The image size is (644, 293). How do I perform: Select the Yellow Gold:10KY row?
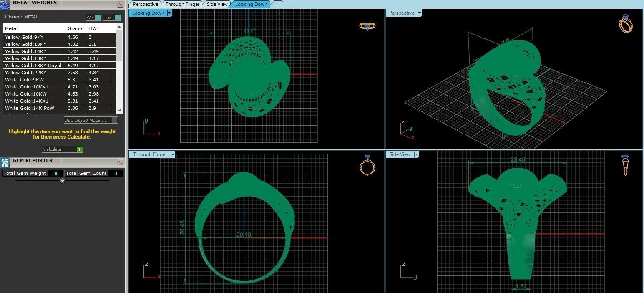click(59, 44)
